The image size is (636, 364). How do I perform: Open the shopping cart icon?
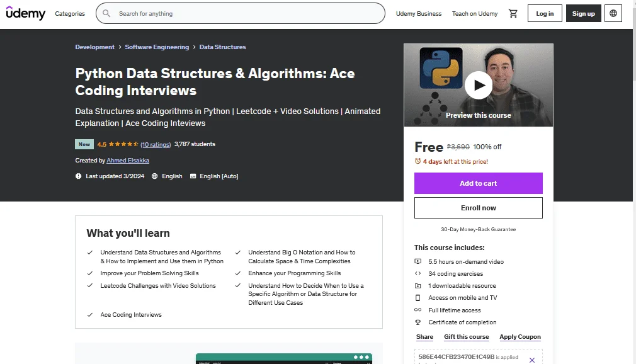[x=513, y=13]
